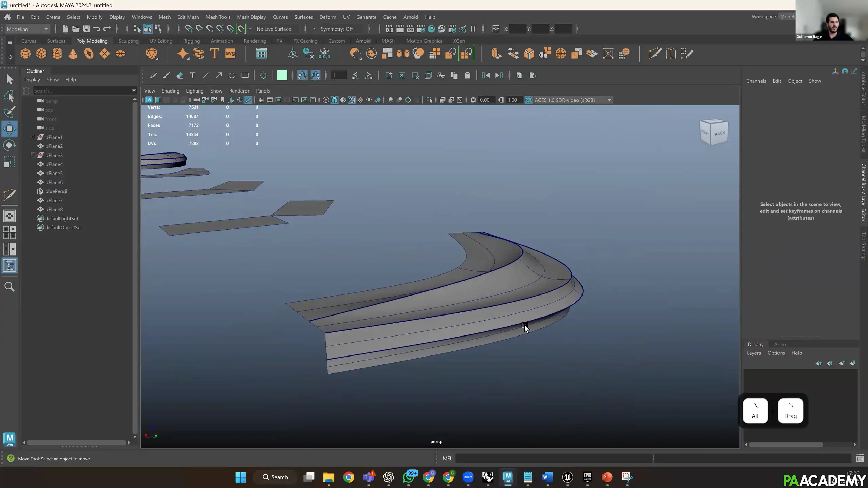
Task: Click the SVG creation shelf icon
Action: pos(230,53)
